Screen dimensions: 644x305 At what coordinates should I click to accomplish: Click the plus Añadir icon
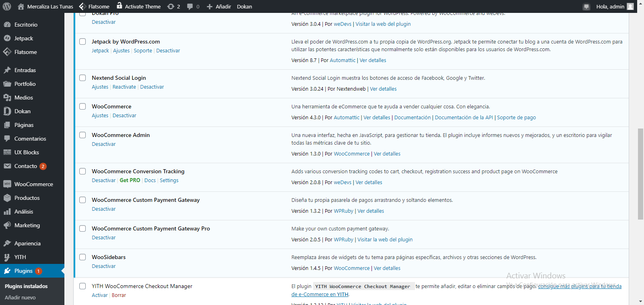(209, 6)
